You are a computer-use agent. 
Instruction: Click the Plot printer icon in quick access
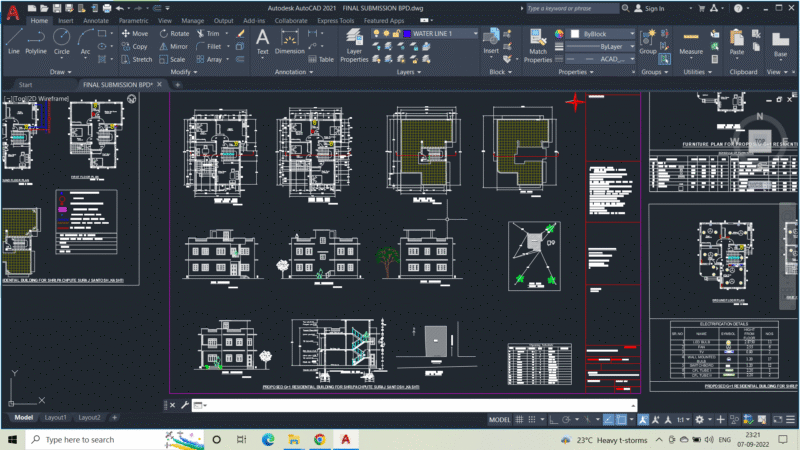coord(107,8)
